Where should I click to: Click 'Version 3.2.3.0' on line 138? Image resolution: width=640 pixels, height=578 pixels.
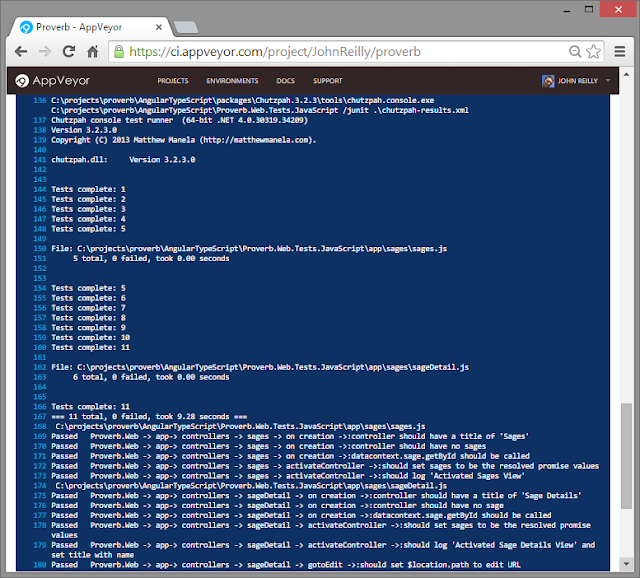[x=84, y=130]
